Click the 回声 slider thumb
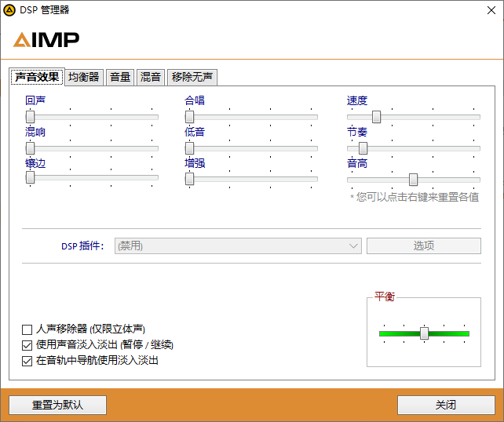The width and height of the screenshot is (504, 422). pos(30,117)
